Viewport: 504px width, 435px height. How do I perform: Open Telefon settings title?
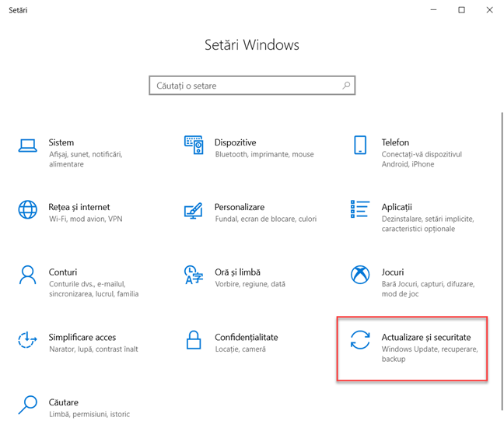[x=395, y=142]
